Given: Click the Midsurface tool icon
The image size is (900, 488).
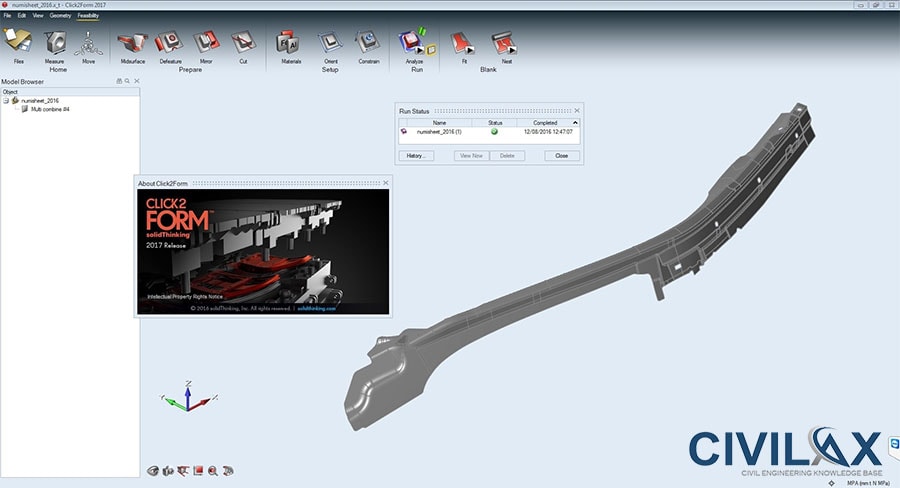Looking at the screenshot, I should (x=133, y=44).
